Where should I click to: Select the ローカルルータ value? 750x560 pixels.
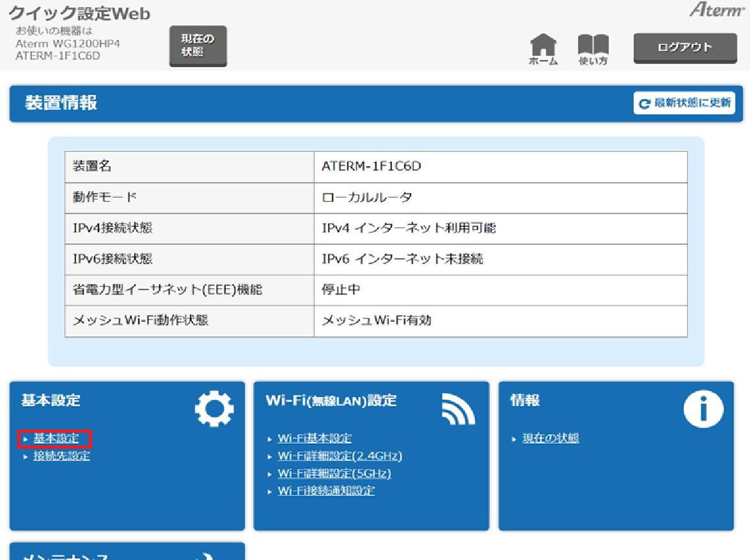(367, 197)
